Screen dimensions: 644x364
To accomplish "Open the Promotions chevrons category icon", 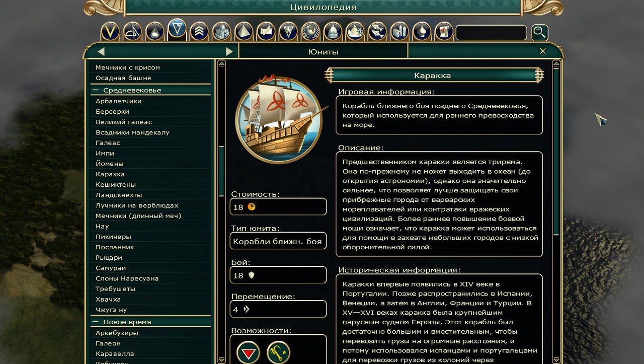I will (x=199, y=31).
